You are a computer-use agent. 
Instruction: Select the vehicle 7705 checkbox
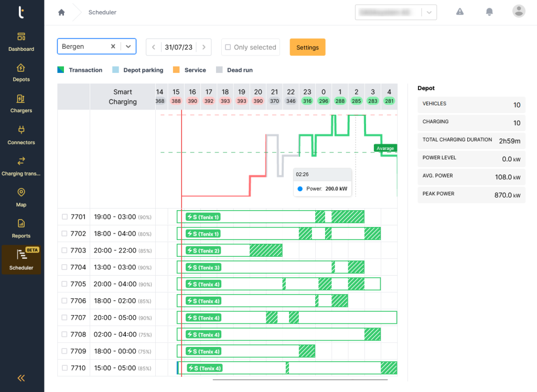coord(65,284)
